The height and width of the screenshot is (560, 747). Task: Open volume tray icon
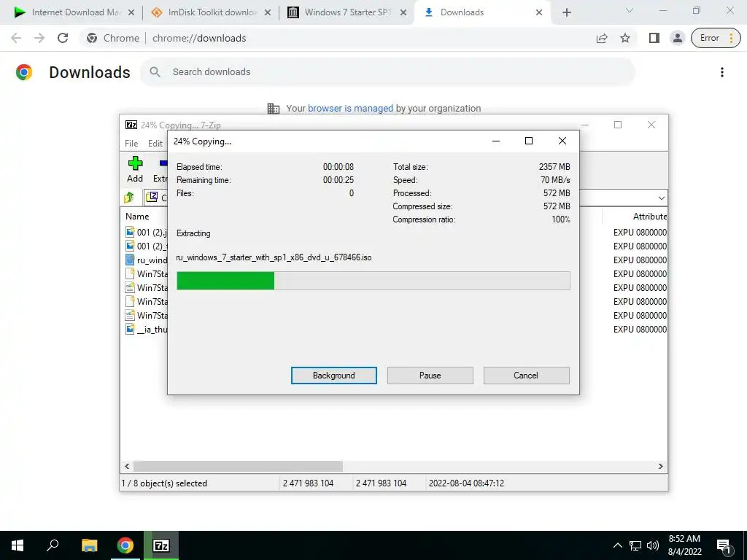point(653,545)
